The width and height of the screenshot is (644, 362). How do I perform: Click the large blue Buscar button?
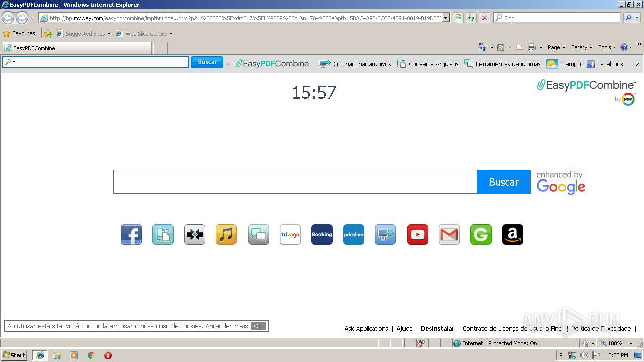(x=504, y=182)
